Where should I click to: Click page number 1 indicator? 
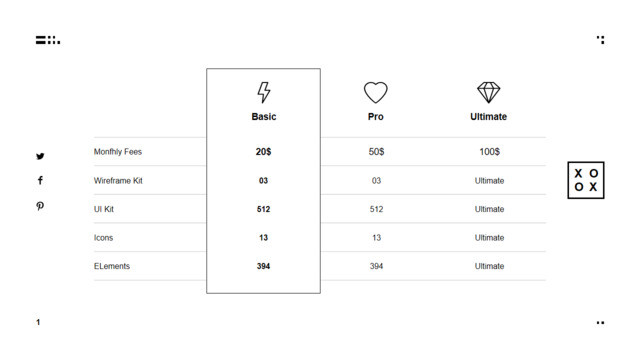click(38, 322)
